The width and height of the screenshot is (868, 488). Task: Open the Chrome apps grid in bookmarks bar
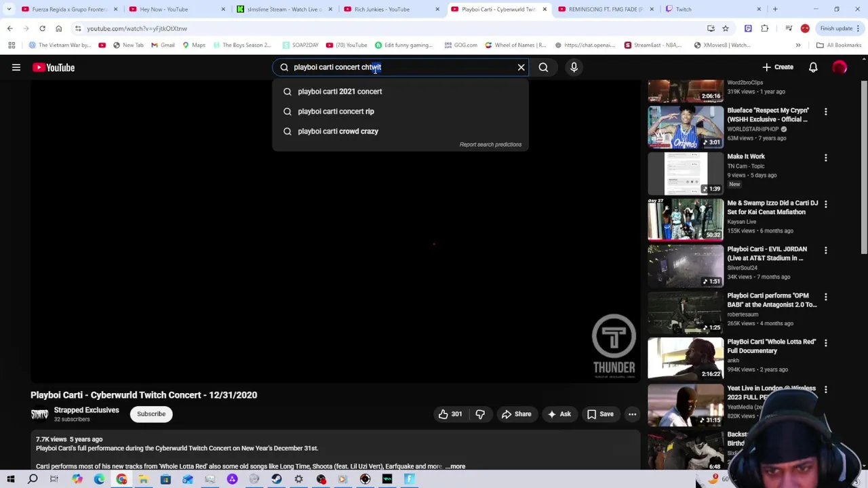[12, 45]
